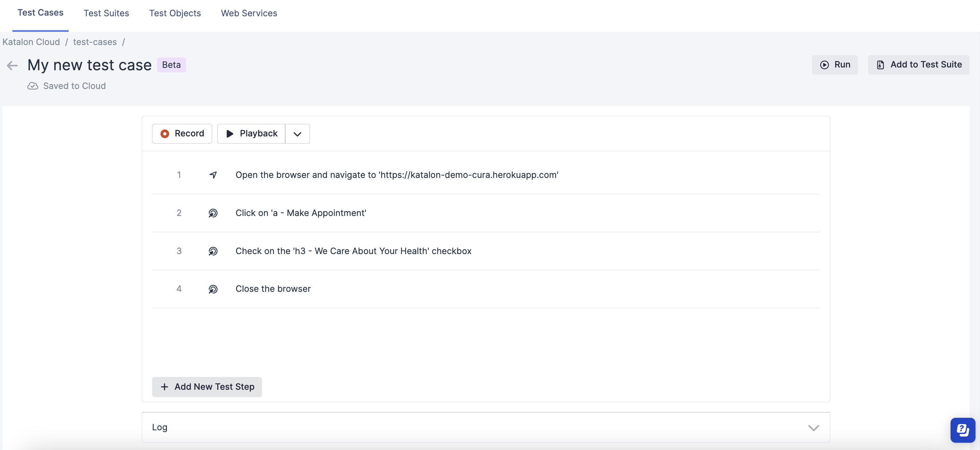980x450 pixels.
Task: Click the 'Saved to Cloud' status text
Action: tap(75, 86)
